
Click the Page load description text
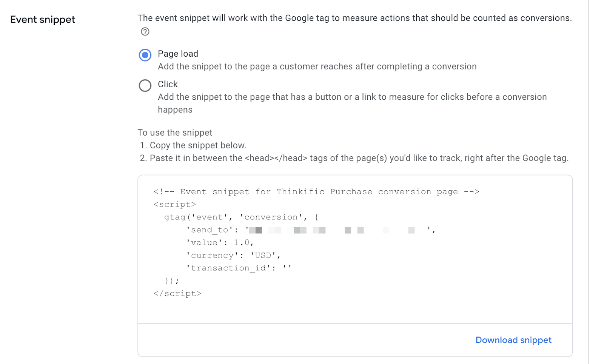[x=317, y=66]
